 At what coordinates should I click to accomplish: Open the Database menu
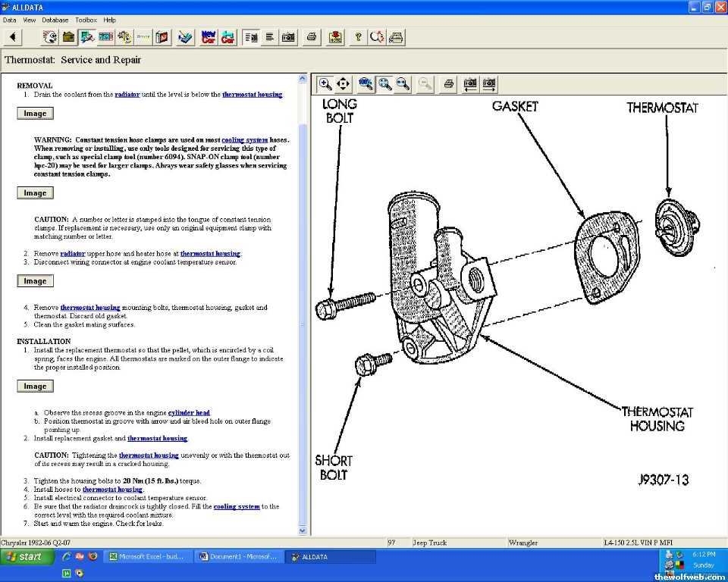[55, 20]
